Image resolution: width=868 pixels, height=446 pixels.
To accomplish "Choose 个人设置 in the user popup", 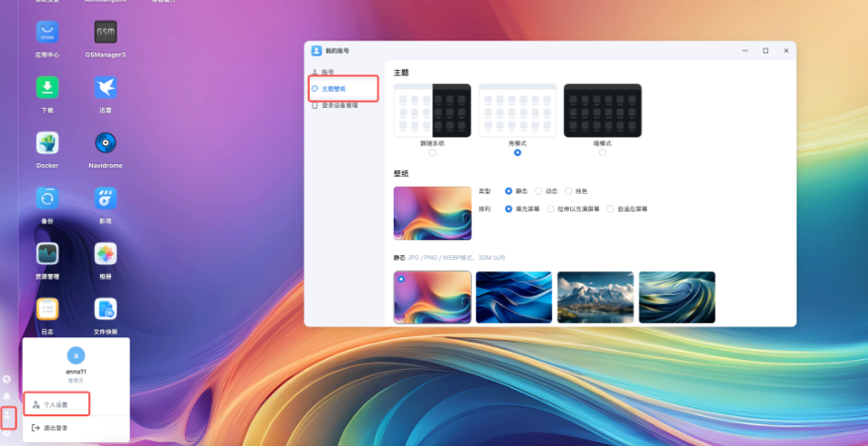I will tap(56, 404).
